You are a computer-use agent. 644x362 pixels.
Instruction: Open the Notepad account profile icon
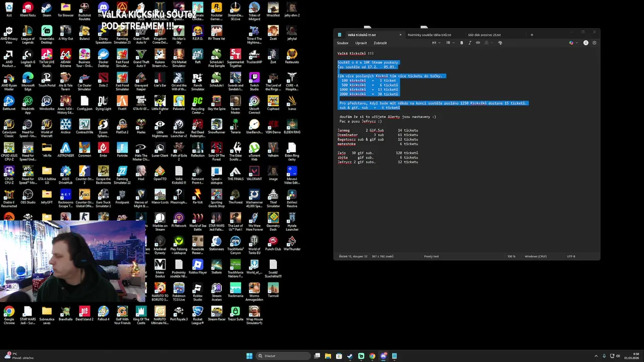[x=586, y=43]
